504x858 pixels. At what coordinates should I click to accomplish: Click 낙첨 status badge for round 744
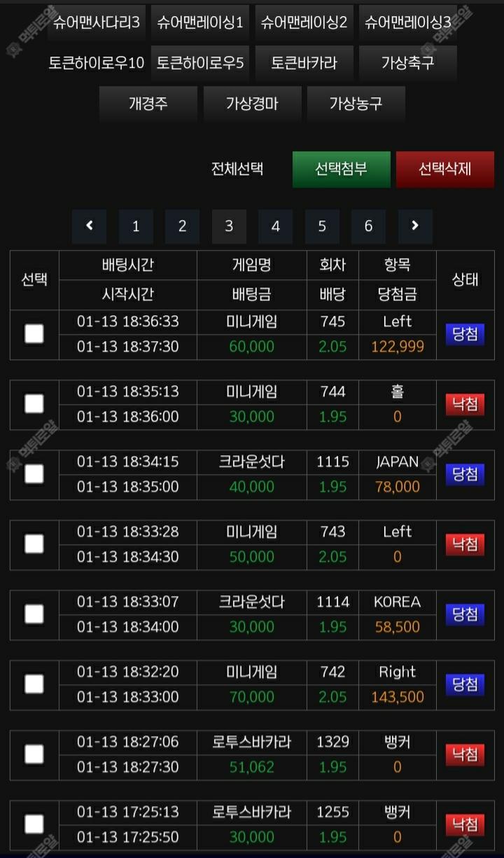465,404
